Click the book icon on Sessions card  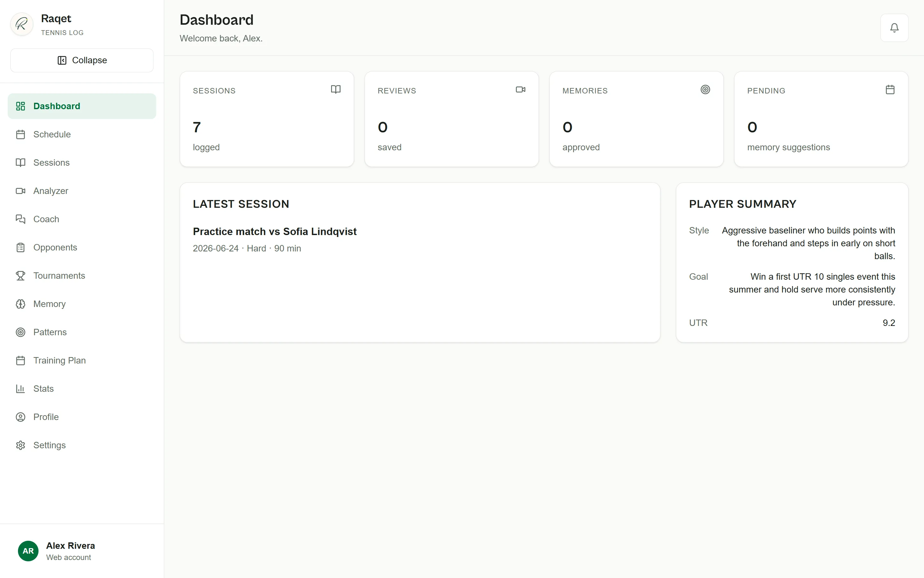[x=336, y=90]
